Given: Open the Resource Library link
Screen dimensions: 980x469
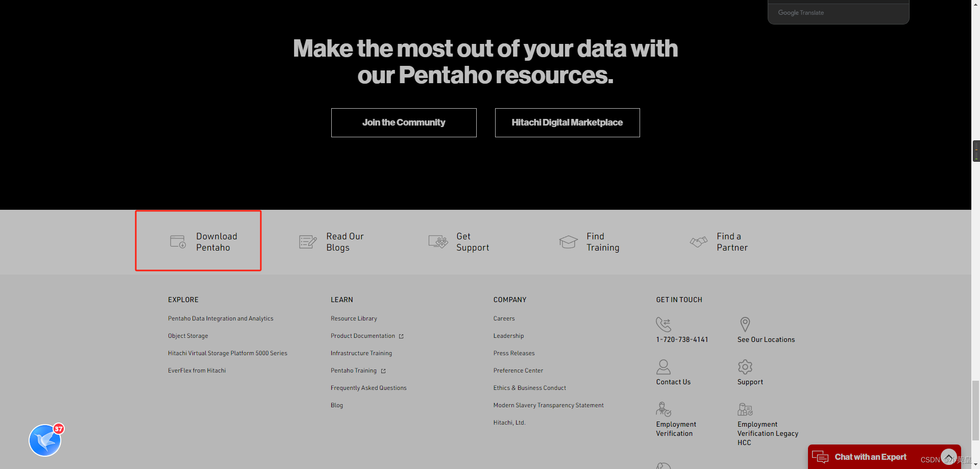Looking at the screenshot, I should point(354,318).
